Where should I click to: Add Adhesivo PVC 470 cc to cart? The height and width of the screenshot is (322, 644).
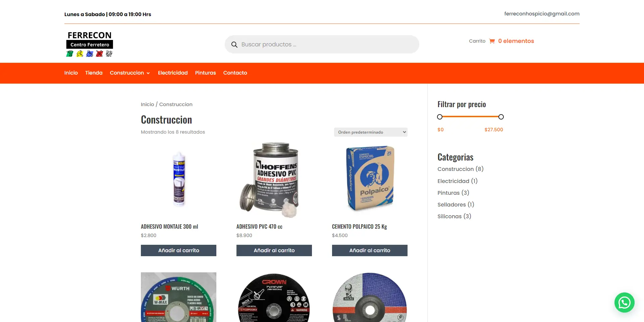coord(274,250)
